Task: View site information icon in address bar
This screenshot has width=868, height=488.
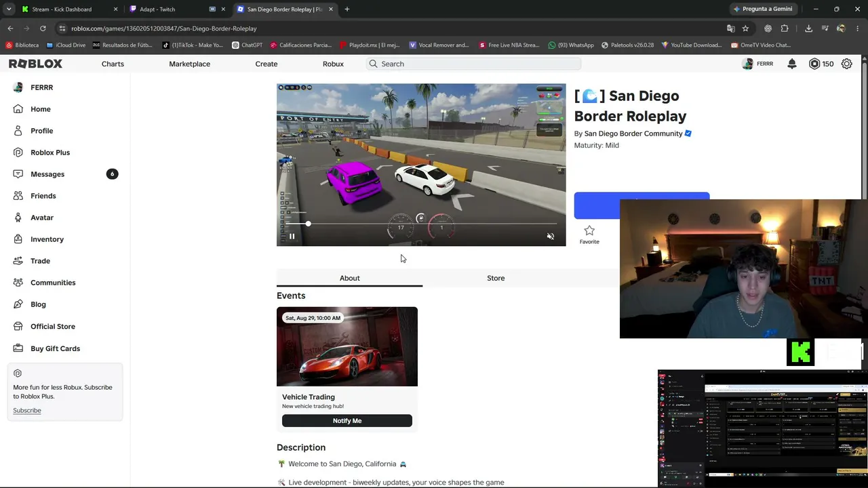Action: click(x=62, y=28)
